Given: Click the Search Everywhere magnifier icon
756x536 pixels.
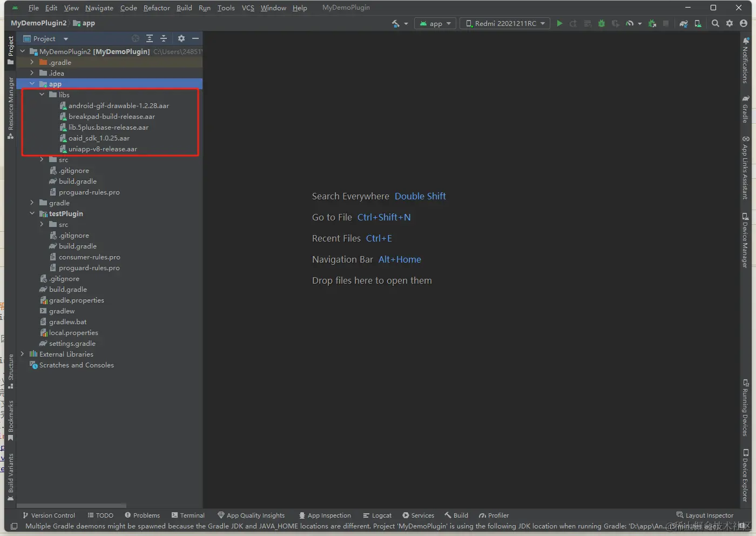Looking at the screenshot, I should (x=715, y=23).
